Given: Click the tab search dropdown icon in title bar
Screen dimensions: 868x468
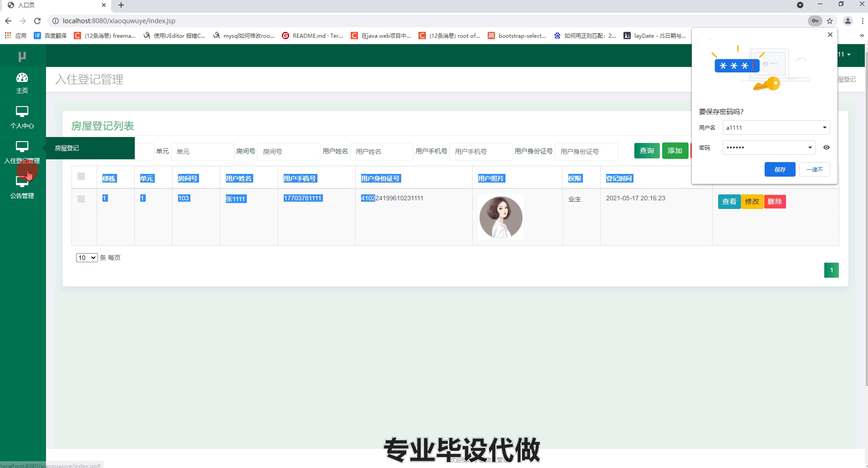Looking at the screenshot, I should (x=800, y=5).
